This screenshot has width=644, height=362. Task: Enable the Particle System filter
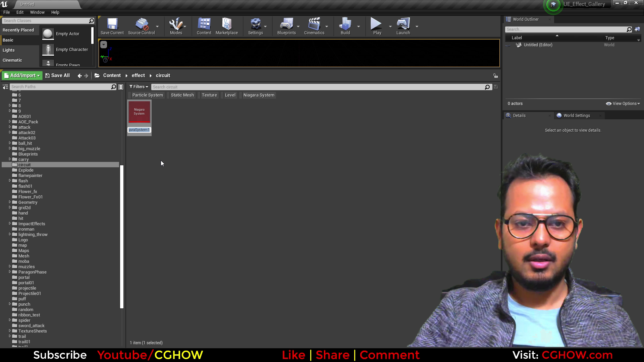pos(147,95)
